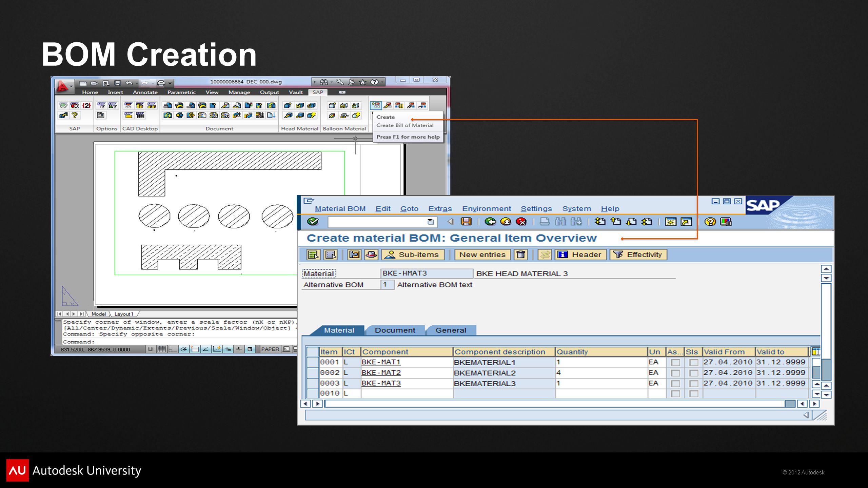Click the table vertical scrollbar thumb

pos(816,372)
